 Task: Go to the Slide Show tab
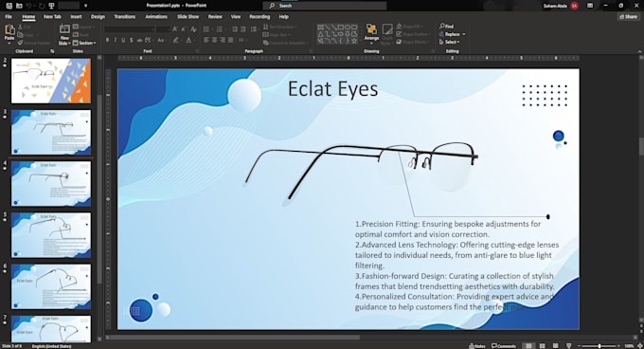[188, 17]
